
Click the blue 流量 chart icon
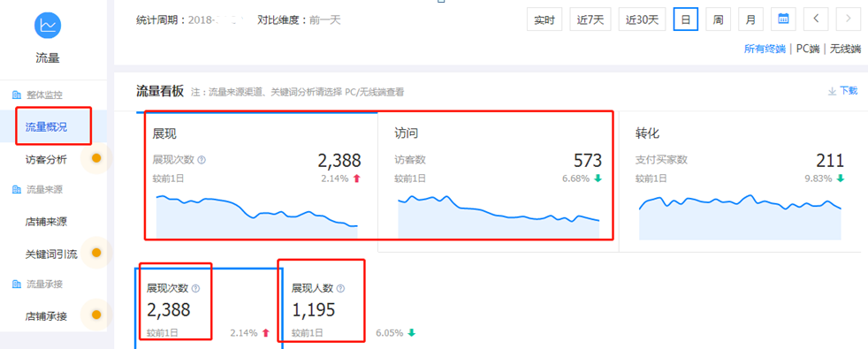pos(48,25)
